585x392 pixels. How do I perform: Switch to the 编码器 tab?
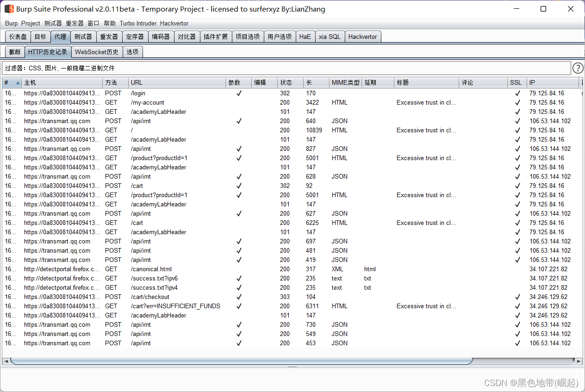click(x=161, y=37)
